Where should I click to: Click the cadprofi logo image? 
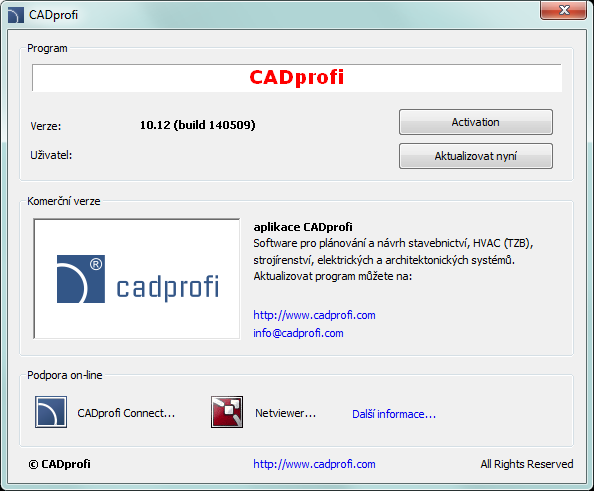tap(137, 278)
